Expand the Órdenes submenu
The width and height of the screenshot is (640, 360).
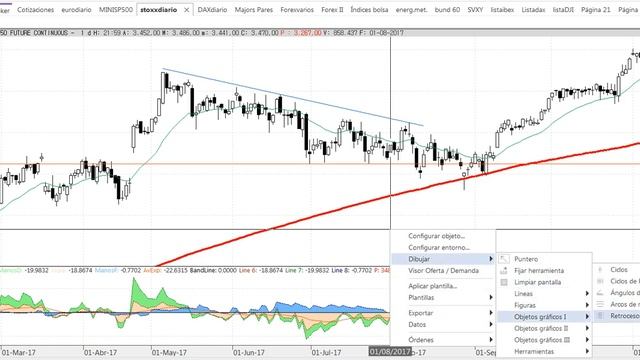coord(443,340)
